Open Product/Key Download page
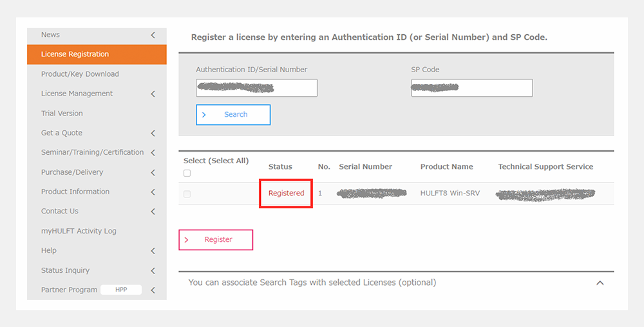The image size is (644, 327). (x=80, y=74)
